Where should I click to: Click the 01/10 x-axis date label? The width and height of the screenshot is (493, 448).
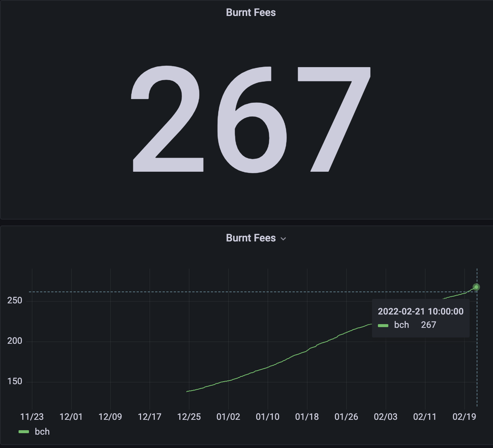pos(268,417)
